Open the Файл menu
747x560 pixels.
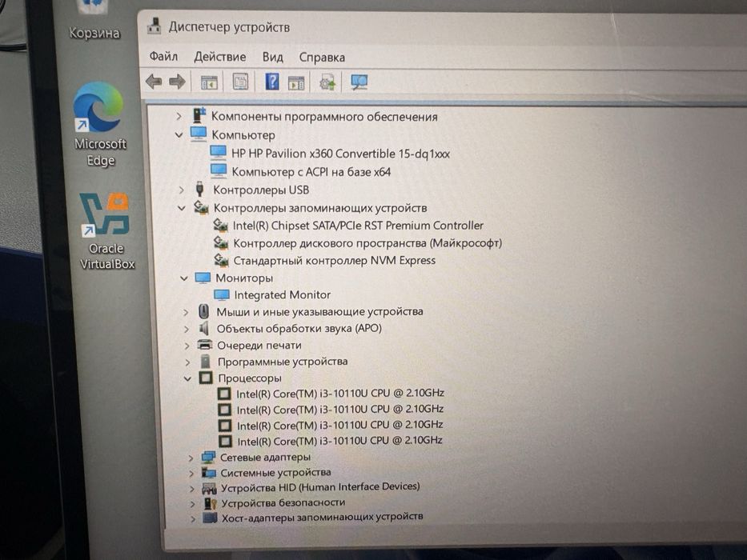click(163, 57)
